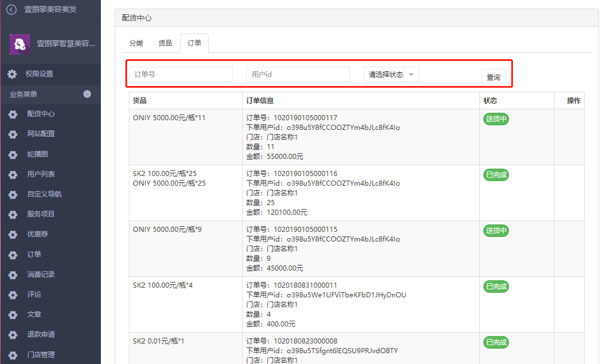
Task: Open 优惠券 sidebar menu
Action: [x=38, y=234]
